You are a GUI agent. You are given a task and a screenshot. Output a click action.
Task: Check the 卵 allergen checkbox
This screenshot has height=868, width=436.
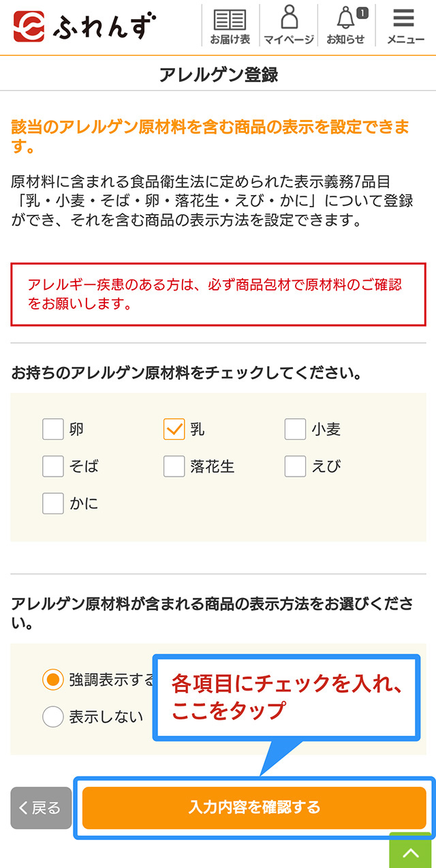[x=52, y=428]
